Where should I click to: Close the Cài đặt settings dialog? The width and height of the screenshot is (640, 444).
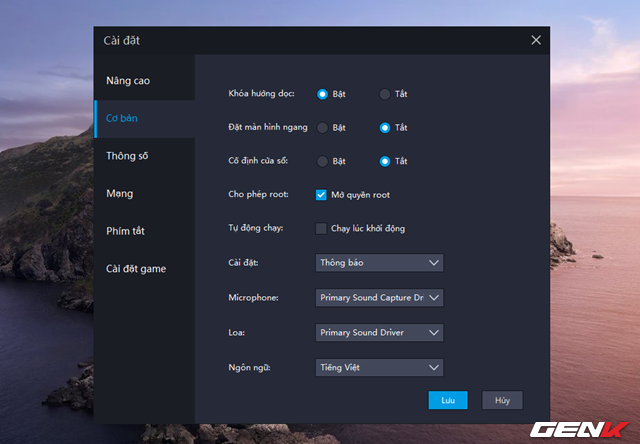pyautogui.click(x=536, y=40)
